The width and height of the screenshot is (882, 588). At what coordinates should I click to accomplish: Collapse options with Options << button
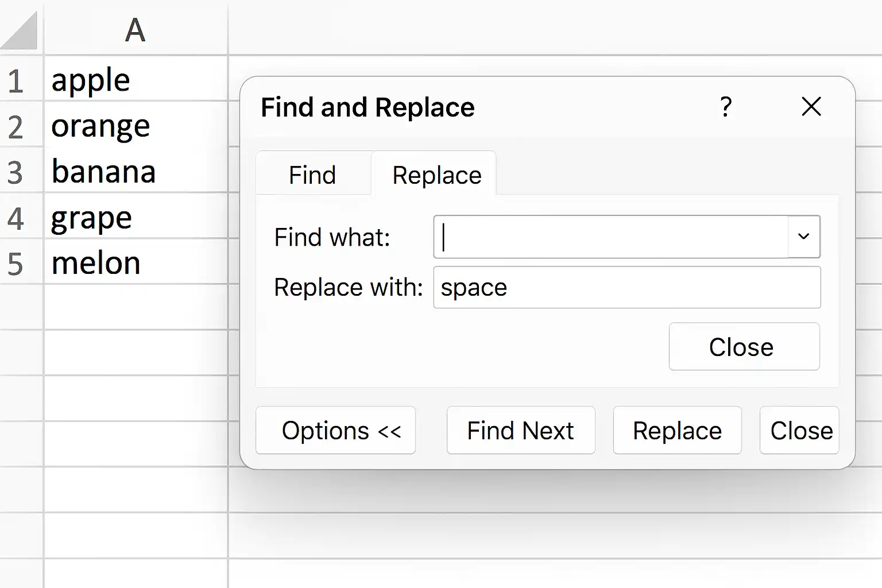click(x=336, y=430)
